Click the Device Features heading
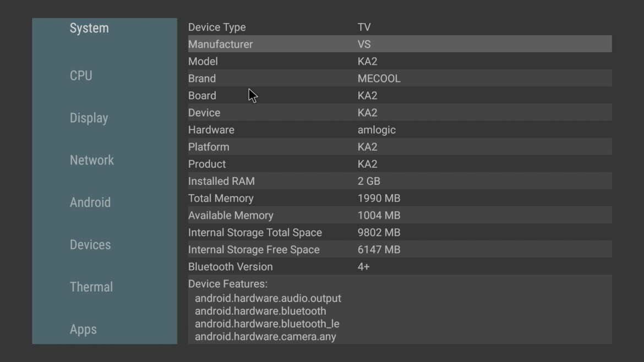Viewport: 644px width, 362px height. pos(228,284)
